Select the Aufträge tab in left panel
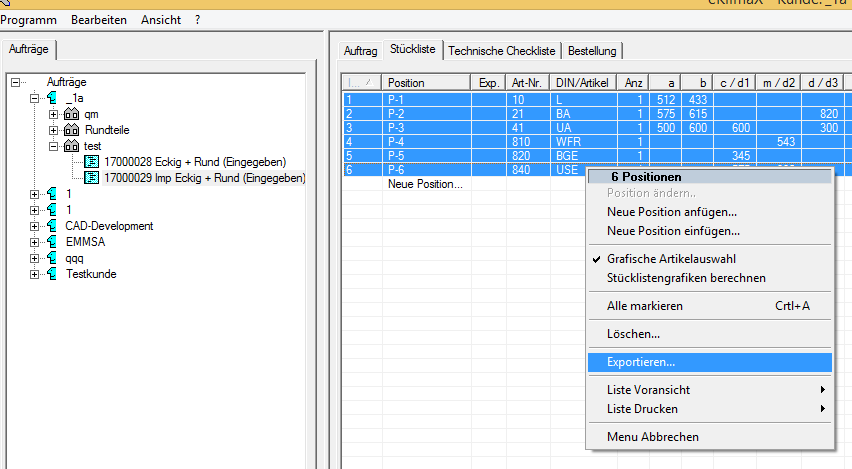This screenshot has height=469, width=852. 29,49
